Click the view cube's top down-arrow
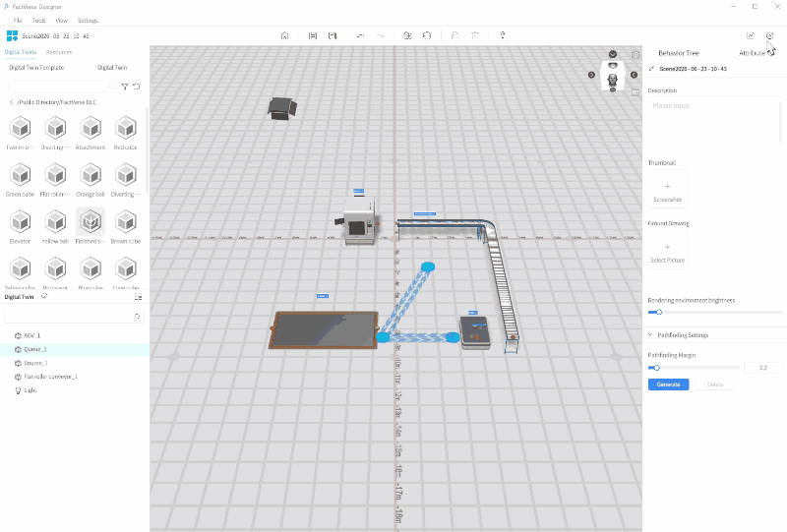The image size is (787, 532). coord(613,54)
